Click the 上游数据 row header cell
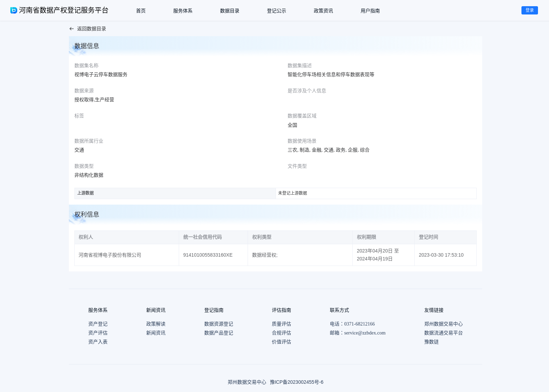 175,193
